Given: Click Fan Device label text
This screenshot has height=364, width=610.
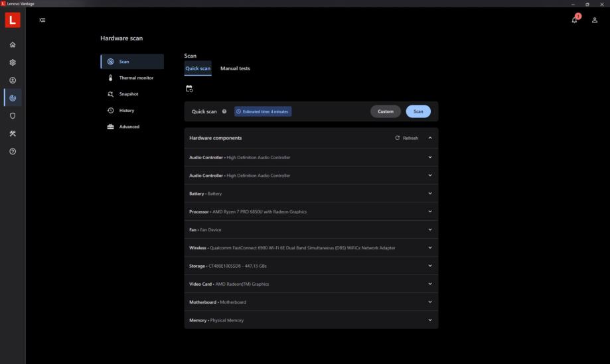Looking at the screenshot, I should 205,229.
